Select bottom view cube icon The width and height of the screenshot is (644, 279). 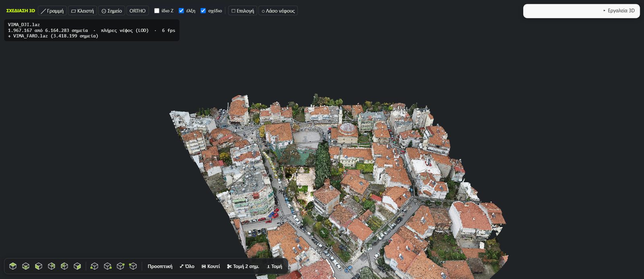tap(26, 266)
